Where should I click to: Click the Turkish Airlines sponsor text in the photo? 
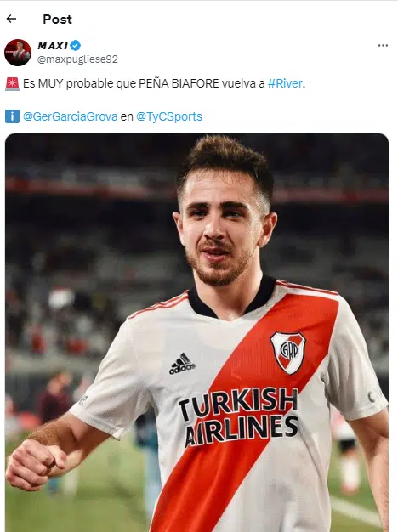coord(239,416)
